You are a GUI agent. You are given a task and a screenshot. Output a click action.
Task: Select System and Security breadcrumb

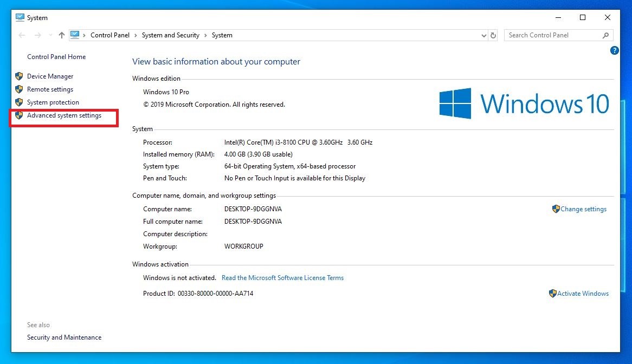coord(170,35)
